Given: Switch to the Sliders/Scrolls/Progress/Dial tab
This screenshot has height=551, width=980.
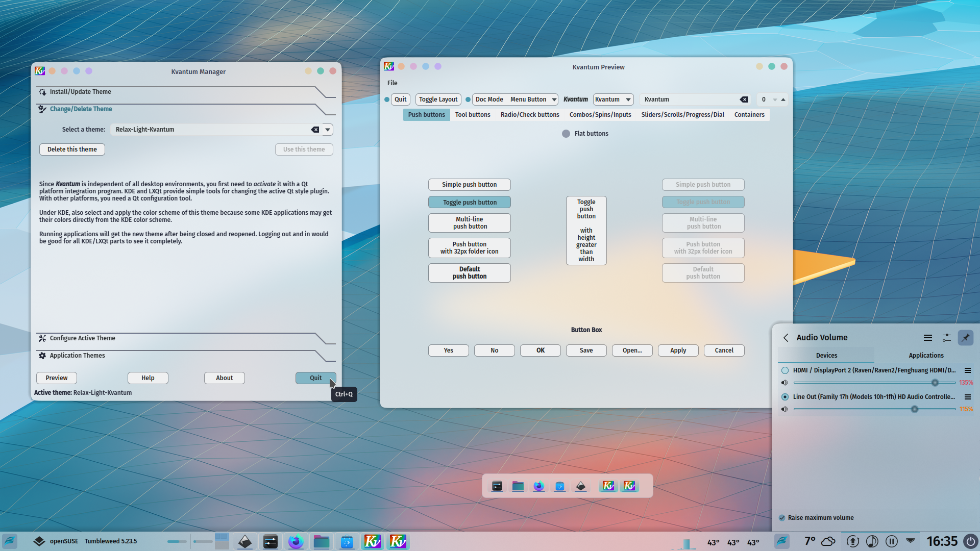Looking at the screenshot, I should pos(682,115).
